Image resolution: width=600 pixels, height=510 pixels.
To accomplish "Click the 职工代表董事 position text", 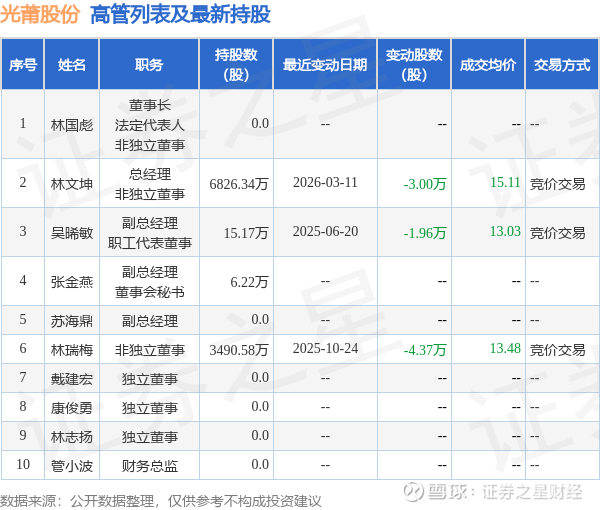I will click(150, 243).
